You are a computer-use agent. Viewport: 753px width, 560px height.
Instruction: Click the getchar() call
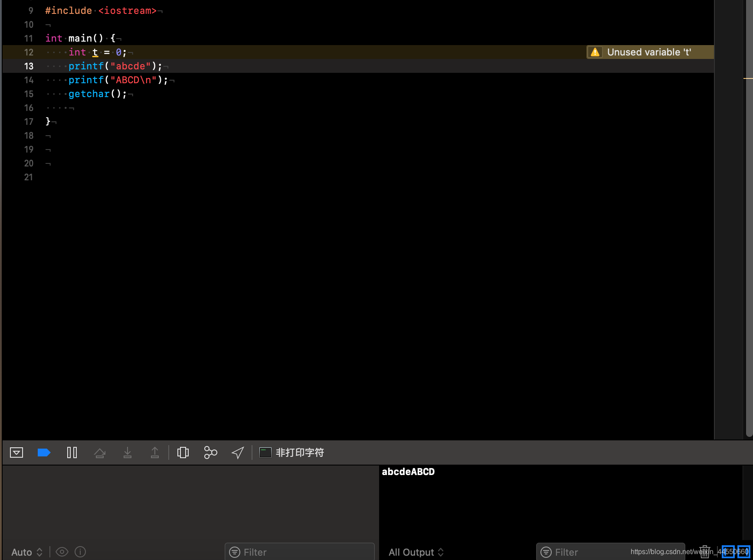click(x=98, y=94)
